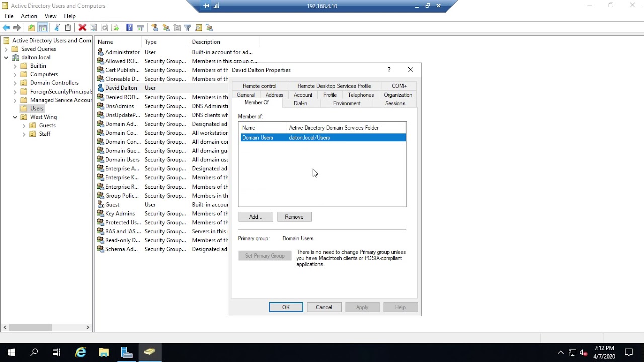This screenshot has height=362, width=644.
Task: Expand the Domain Controllers node
Action: [x=15, y=83]
